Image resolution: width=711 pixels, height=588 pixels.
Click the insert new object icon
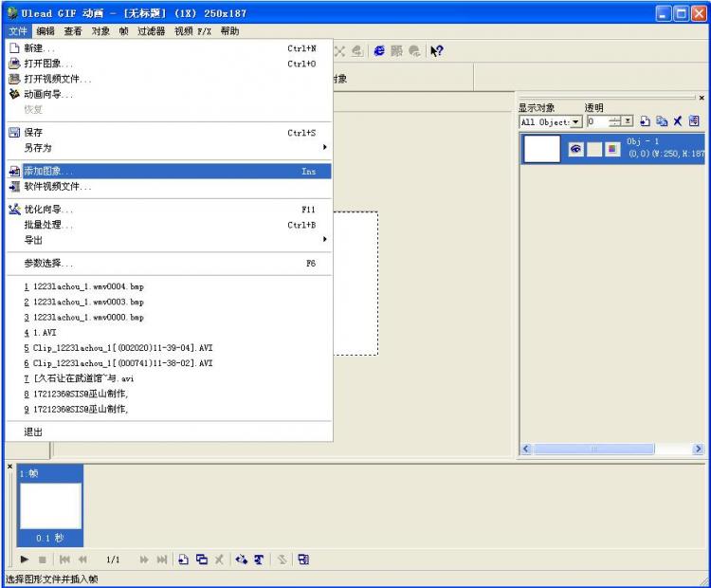click(x=645, y=121)
